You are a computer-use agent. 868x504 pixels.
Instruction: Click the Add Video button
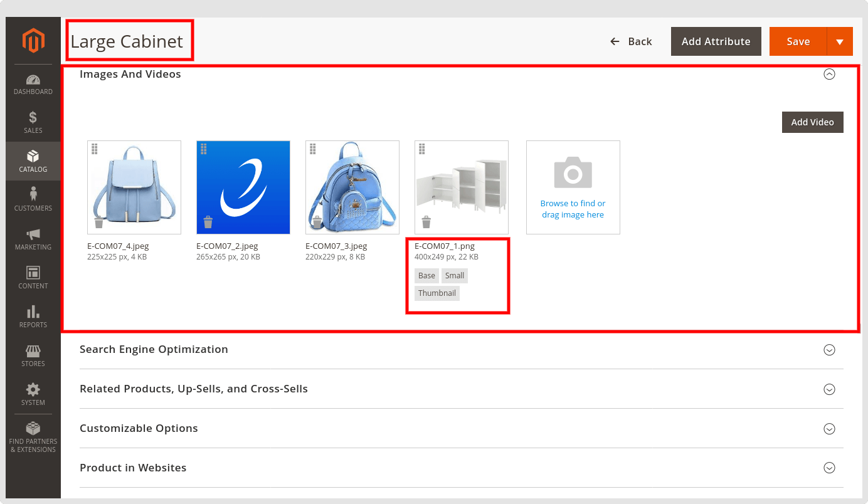pos(812,122)
